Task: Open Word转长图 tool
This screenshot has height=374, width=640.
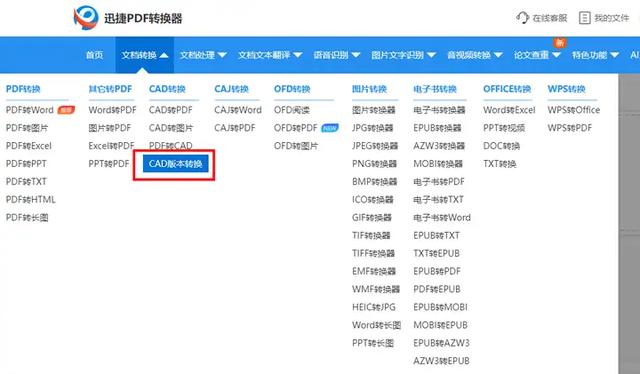Action: pyautogui.click(x=376, y=325)
